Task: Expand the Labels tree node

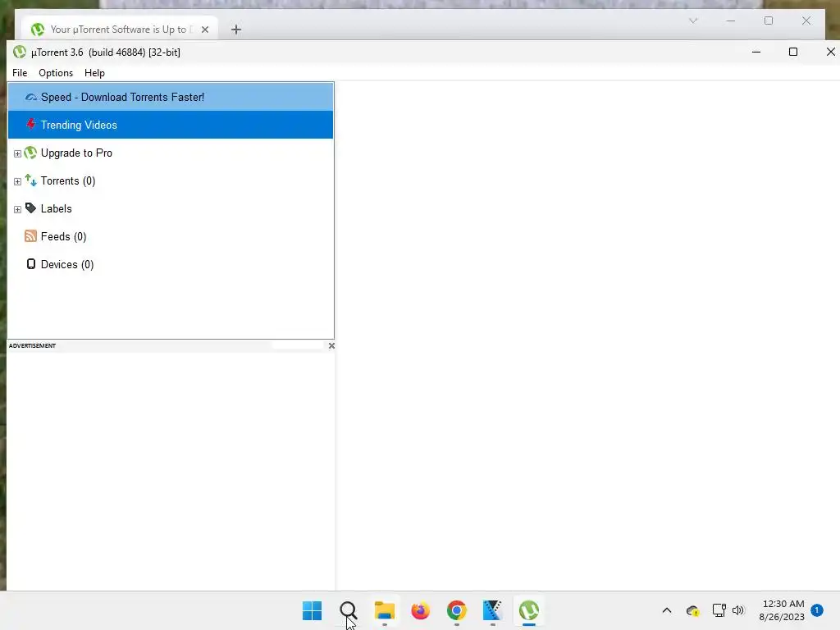Action: 17,209
